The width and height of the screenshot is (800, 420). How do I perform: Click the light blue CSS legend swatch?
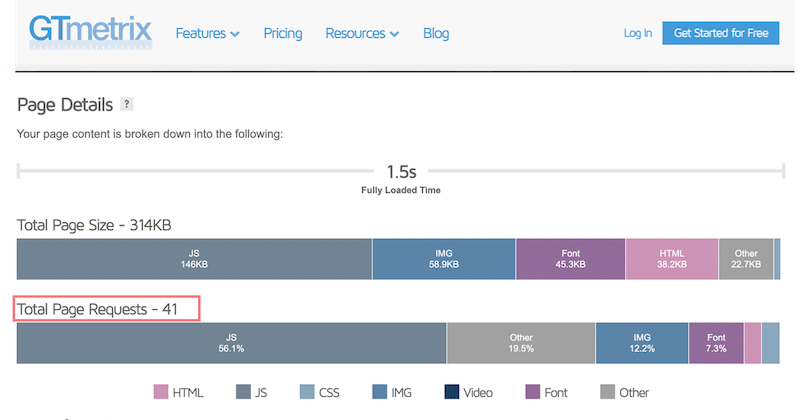(308, 392)
